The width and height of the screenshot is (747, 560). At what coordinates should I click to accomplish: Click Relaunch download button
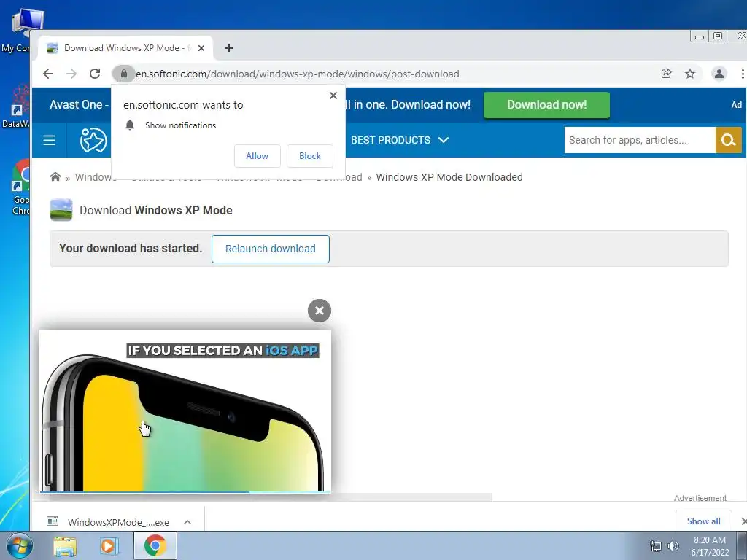point(270,249)
